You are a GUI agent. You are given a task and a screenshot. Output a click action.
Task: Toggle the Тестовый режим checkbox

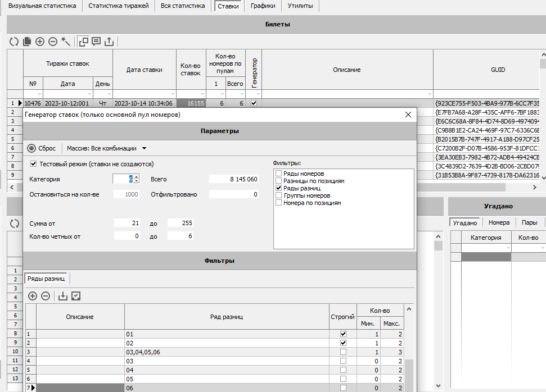click(x=33, y=164)
